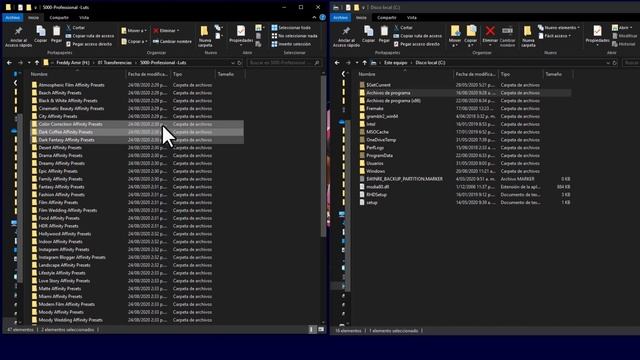Sort by Fecha de modificación in right window
The width and height of the screenshot is (640, 360).
[x=476, y=74]
